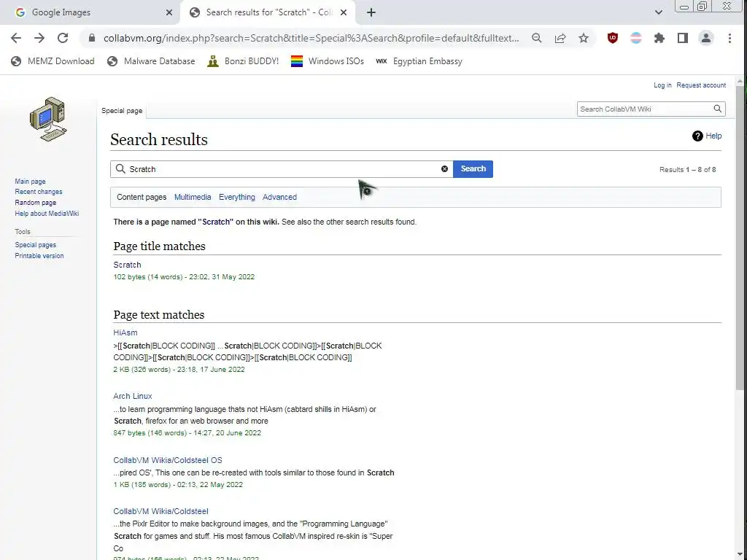Open the CollabVM Wikia/Coldsteel OS result
This screenshot has width=747, height=560.
(x=168, y=461)
